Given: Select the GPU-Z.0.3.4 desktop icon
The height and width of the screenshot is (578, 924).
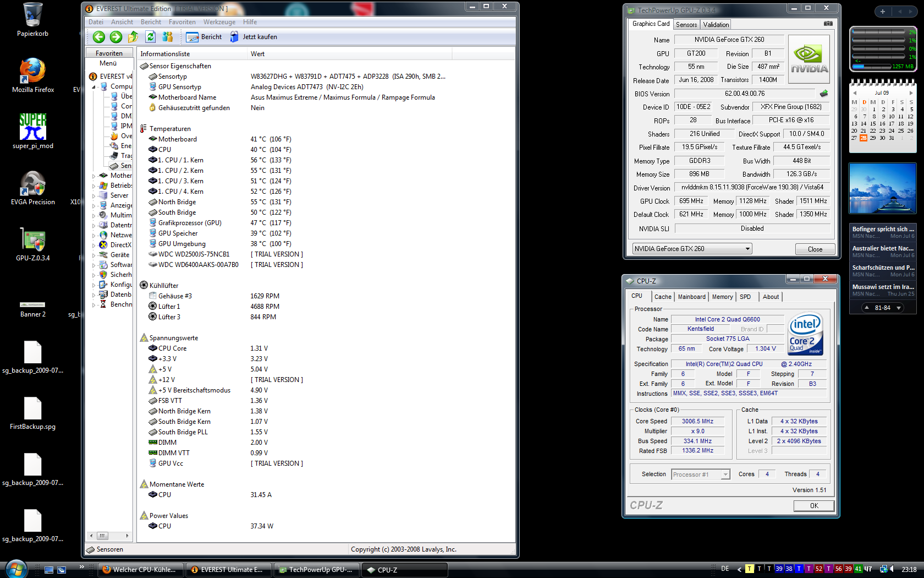Looking at the screenshot, I should tap(33, 243).
